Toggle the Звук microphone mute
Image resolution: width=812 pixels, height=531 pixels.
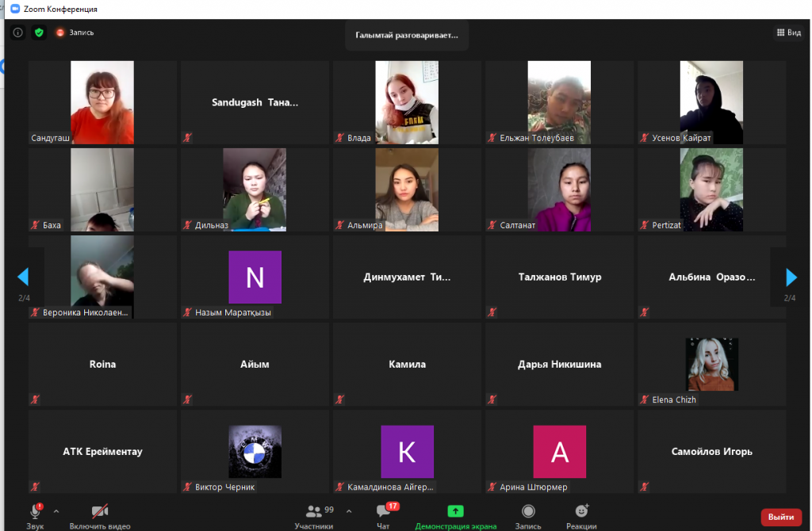click(35, 514)
